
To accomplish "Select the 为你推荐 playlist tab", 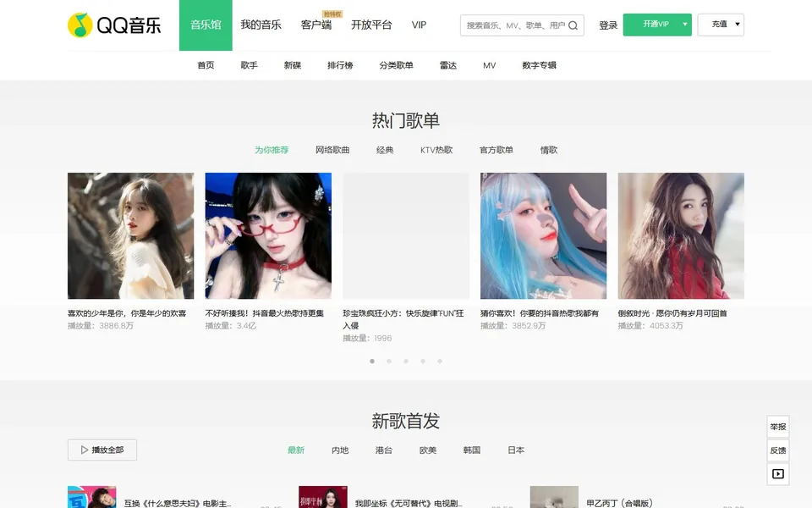I will (x=272, y=150).
